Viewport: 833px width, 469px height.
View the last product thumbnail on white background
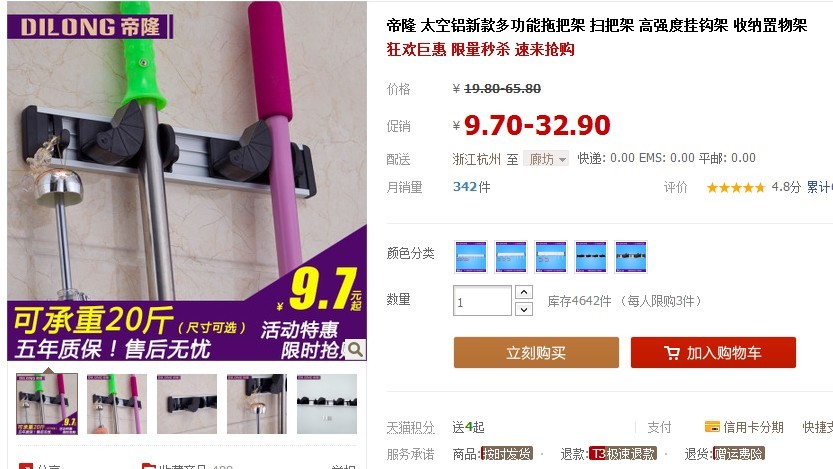point(327,404)
